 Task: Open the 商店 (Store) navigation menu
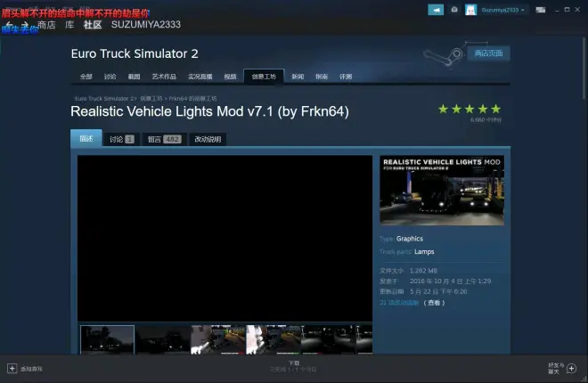point(46,25)
